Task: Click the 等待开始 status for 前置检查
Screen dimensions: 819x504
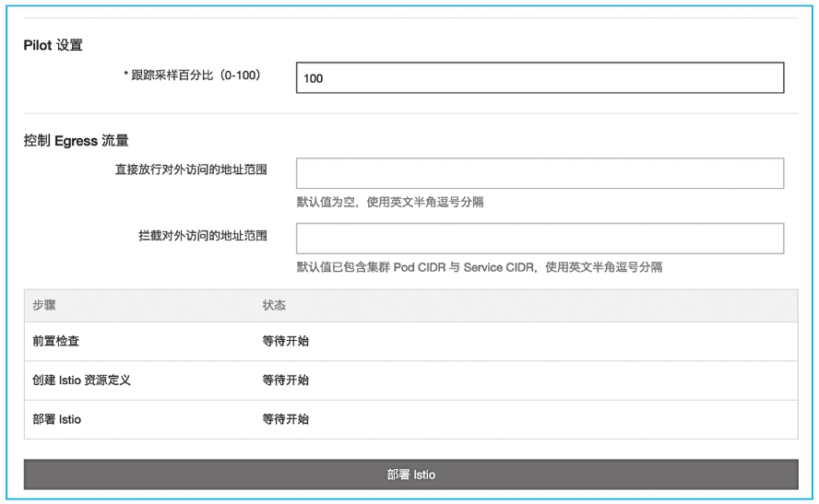Action: coord(285,341)
